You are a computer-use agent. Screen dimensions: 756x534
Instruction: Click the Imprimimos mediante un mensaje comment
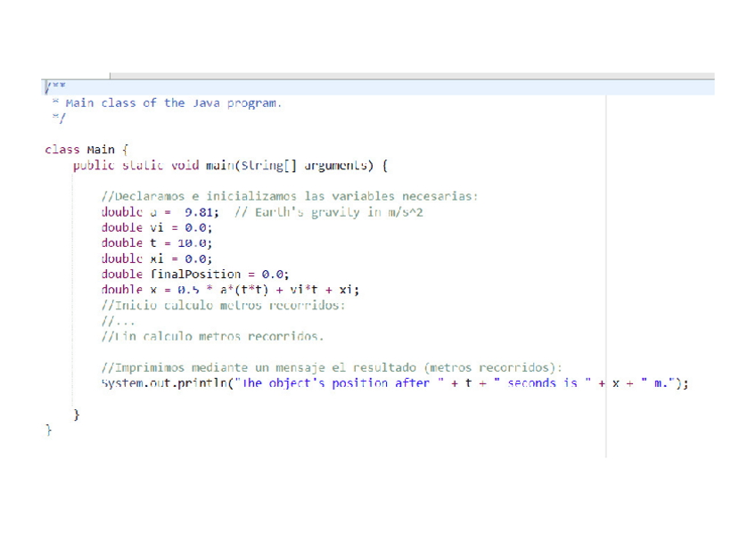click(267, 367)
